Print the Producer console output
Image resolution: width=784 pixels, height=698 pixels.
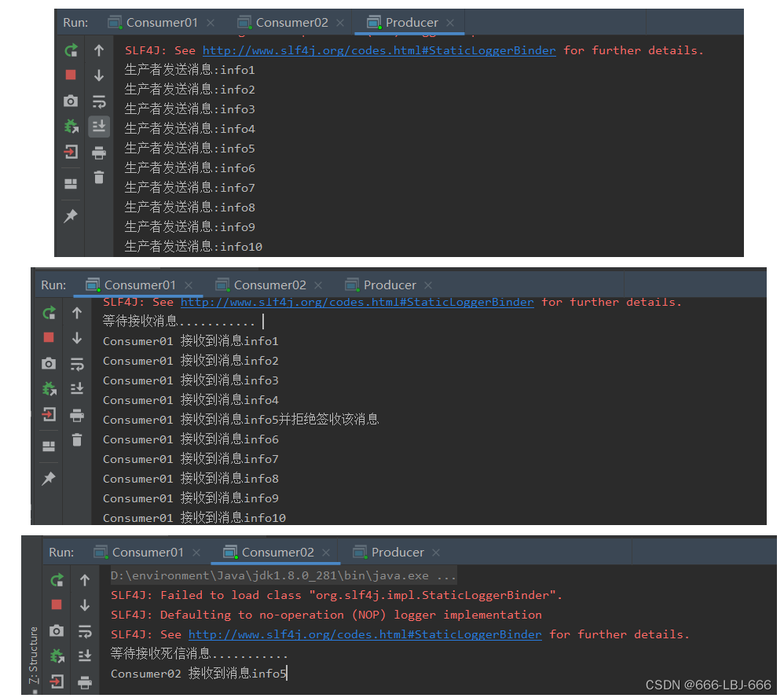coord(99,152)
